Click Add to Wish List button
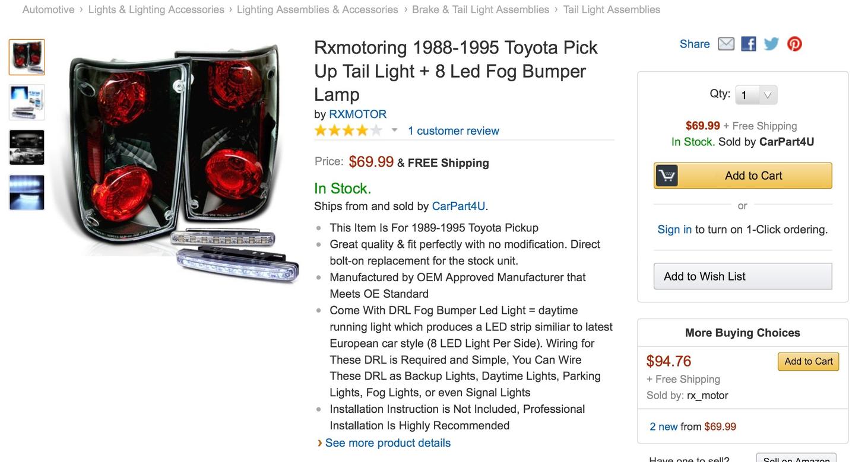The width and height of the screenshot is (868, 462). (743, 276)
